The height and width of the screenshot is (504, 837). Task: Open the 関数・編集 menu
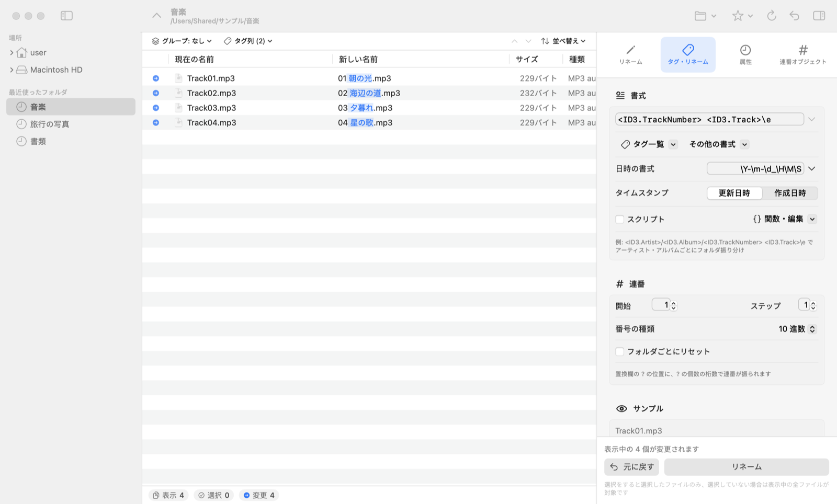click(x=784, y=219)
